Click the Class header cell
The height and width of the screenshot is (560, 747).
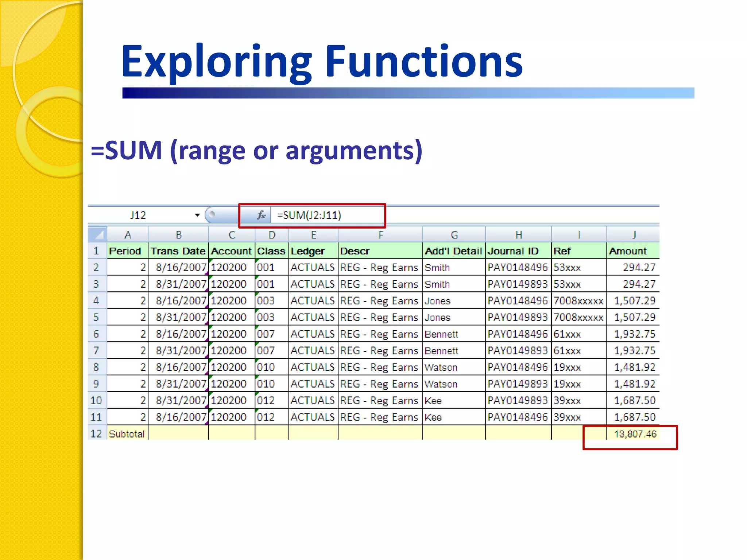point(272,251)
